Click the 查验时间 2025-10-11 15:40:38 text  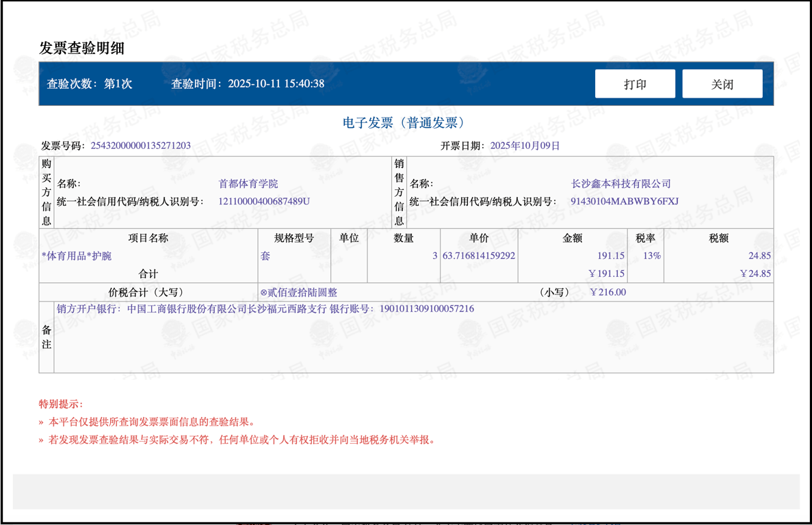pyautogui.click(x=248, y=84)
